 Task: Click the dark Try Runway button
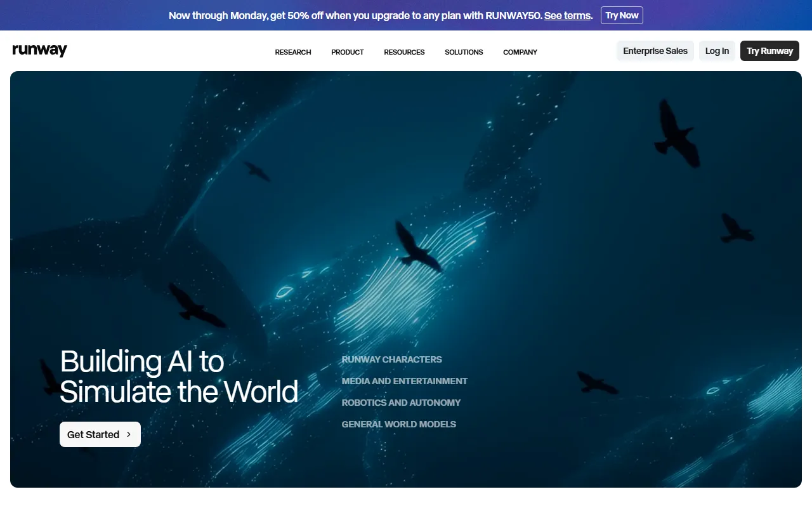tap(769, 51)
